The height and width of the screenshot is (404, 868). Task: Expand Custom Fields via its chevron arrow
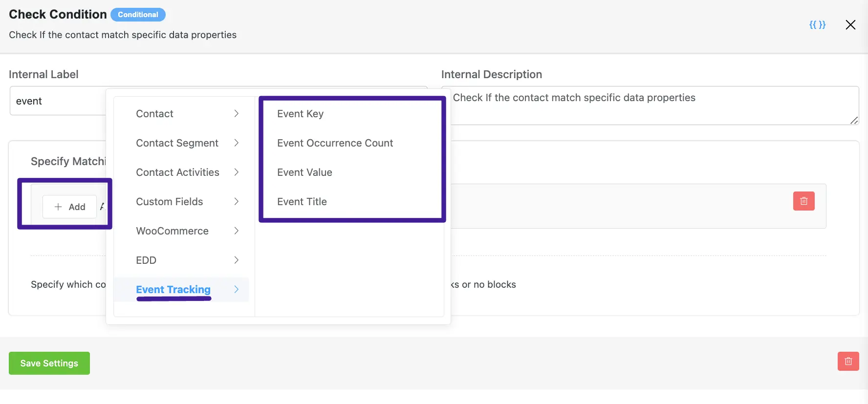pos(237,201)
